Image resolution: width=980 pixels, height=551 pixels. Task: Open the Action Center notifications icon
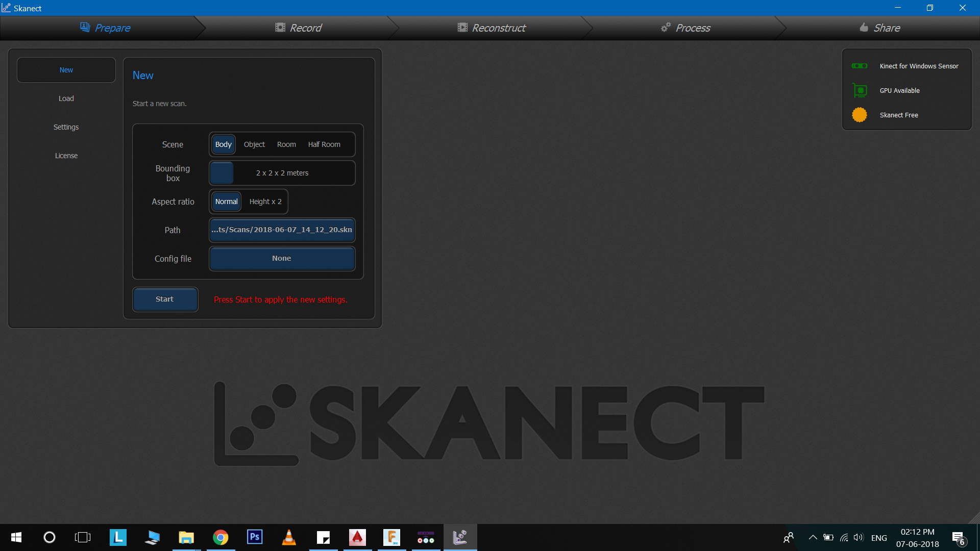pyautogui.click(x=959, y=538)
